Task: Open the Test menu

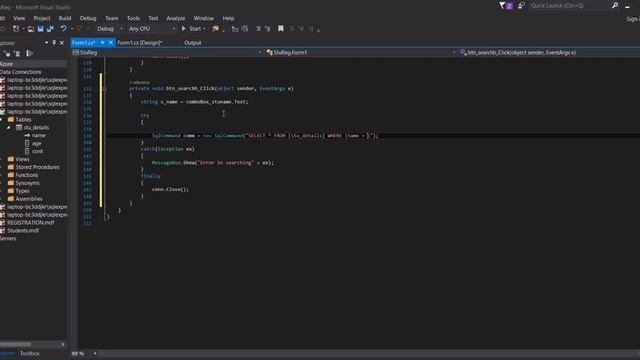Action: click(153, 18)
